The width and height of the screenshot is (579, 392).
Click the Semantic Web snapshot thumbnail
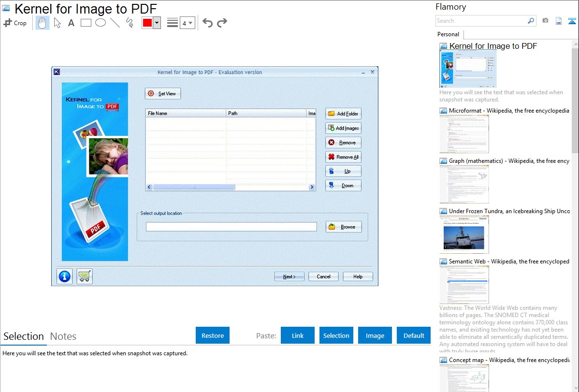[464, 285]
